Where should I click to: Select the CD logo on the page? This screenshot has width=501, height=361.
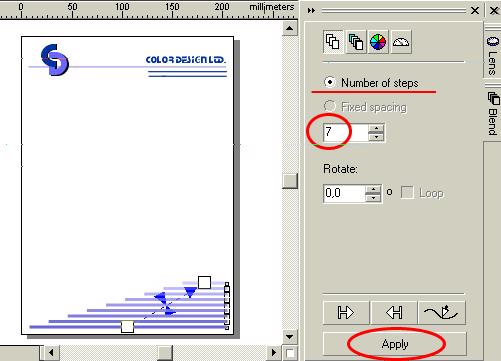55,60
